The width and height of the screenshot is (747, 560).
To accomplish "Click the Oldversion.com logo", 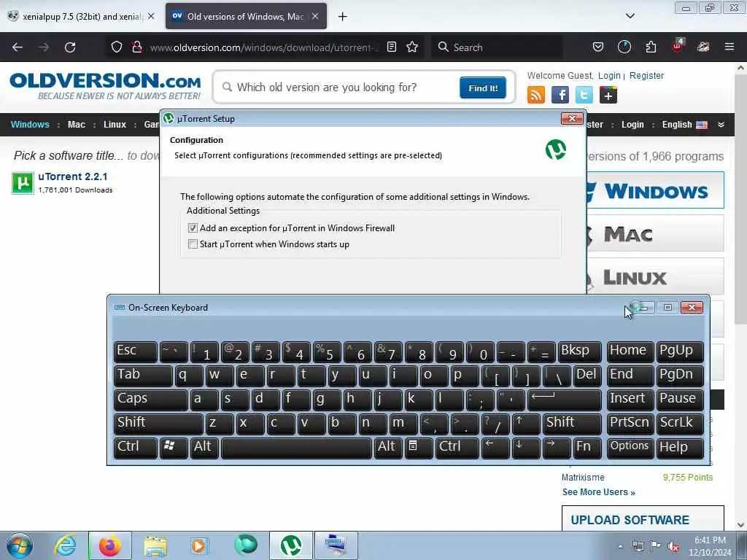I will [x=105, y=86].
